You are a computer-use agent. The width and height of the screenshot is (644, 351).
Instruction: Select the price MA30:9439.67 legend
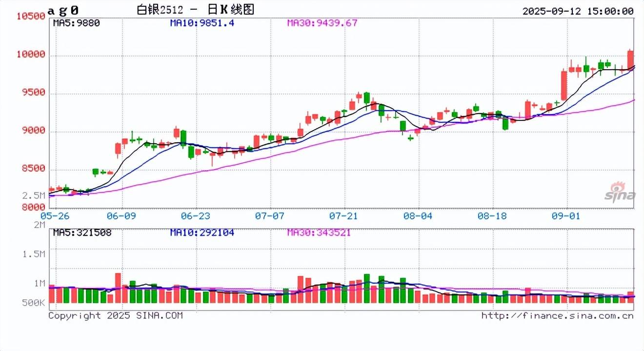[x=322, y=23]
